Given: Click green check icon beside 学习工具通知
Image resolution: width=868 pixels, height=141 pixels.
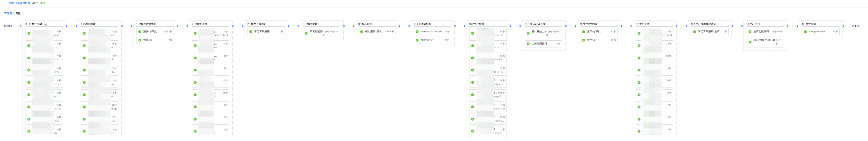Looking at the screenshot, I should click(250, 32).
